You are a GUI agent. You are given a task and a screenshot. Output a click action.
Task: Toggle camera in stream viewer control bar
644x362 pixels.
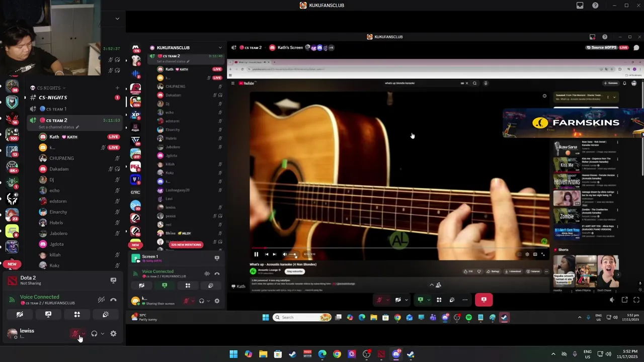pos(398,300)
